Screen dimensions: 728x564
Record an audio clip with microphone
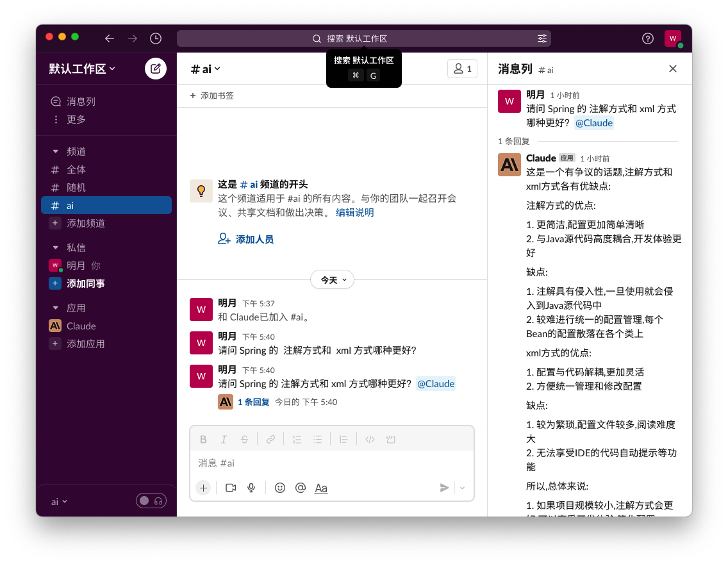point(251,488)
